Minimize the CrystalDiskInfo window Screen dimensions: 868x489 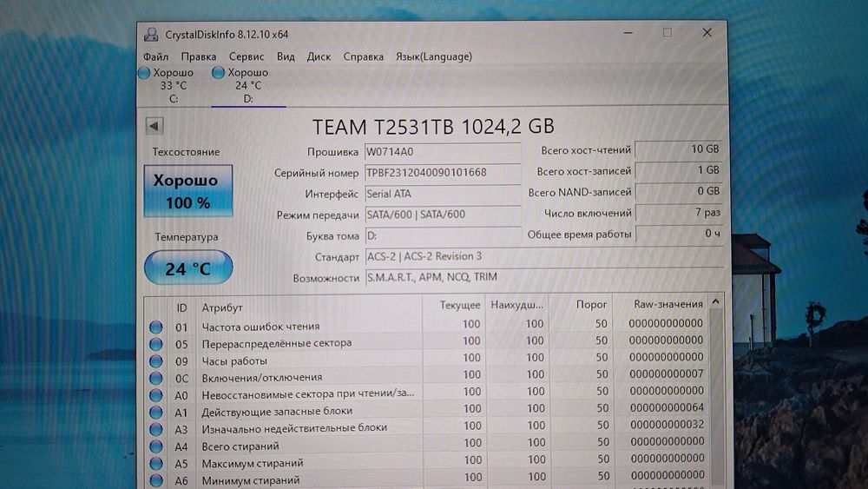[x=628, y=33]
